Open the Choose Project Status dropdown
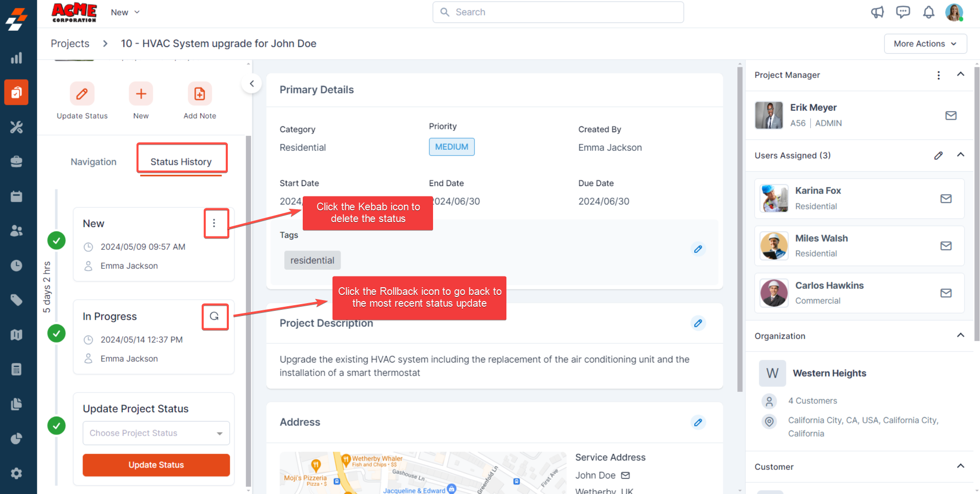Image resolution: width=980 pixels, height=494 pixels. 156,433
